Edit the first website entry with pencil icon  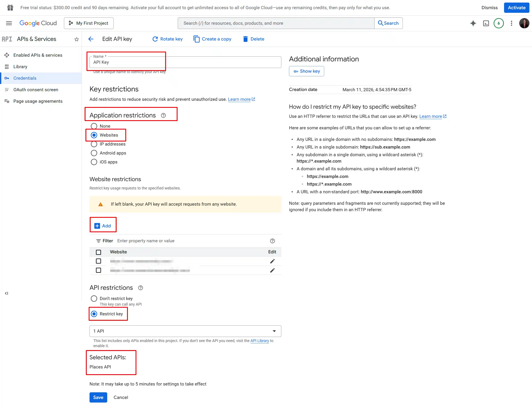[x=272, y=261]
